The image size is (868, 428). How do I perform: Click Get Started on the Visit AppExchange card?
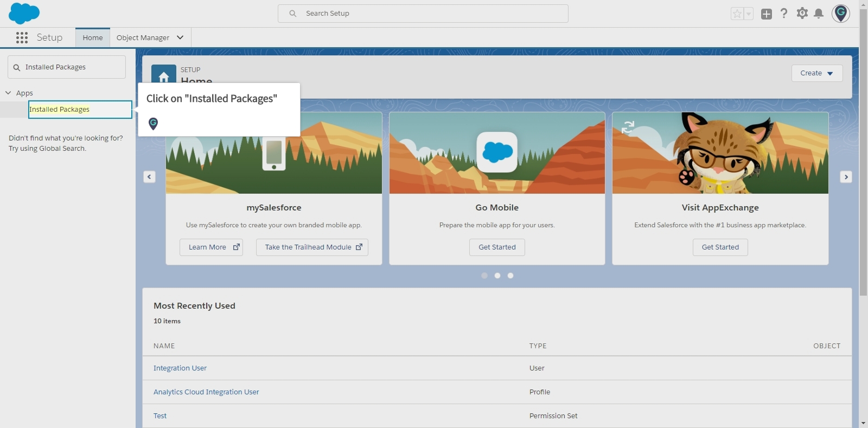click(720, 247)
